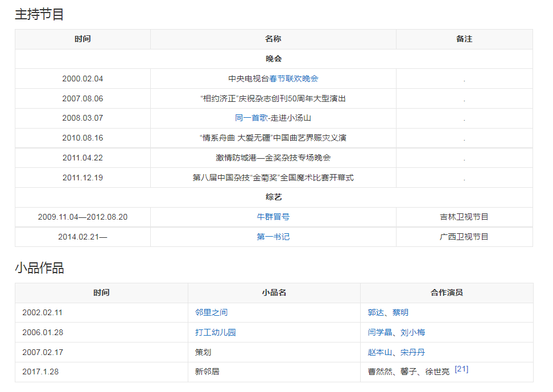
Task: Open the 牛群冒号 show link
Action: 273,217
